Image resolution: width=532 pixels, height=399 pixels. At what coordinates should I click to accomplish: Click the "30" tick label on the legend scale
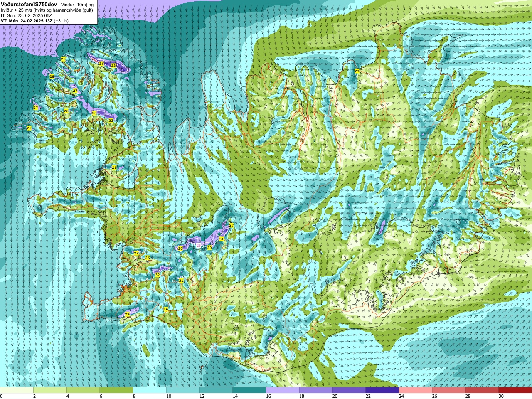[501, 396]
